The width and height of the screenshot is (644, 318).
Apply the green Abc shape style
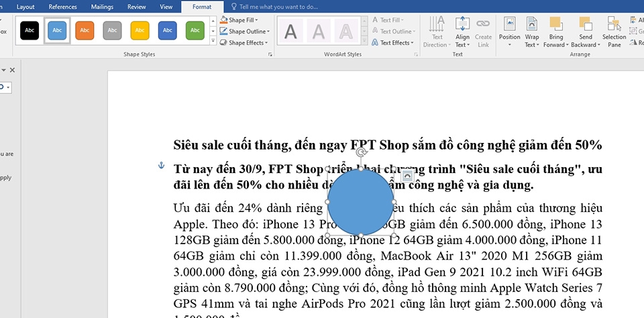coord(195,30)
